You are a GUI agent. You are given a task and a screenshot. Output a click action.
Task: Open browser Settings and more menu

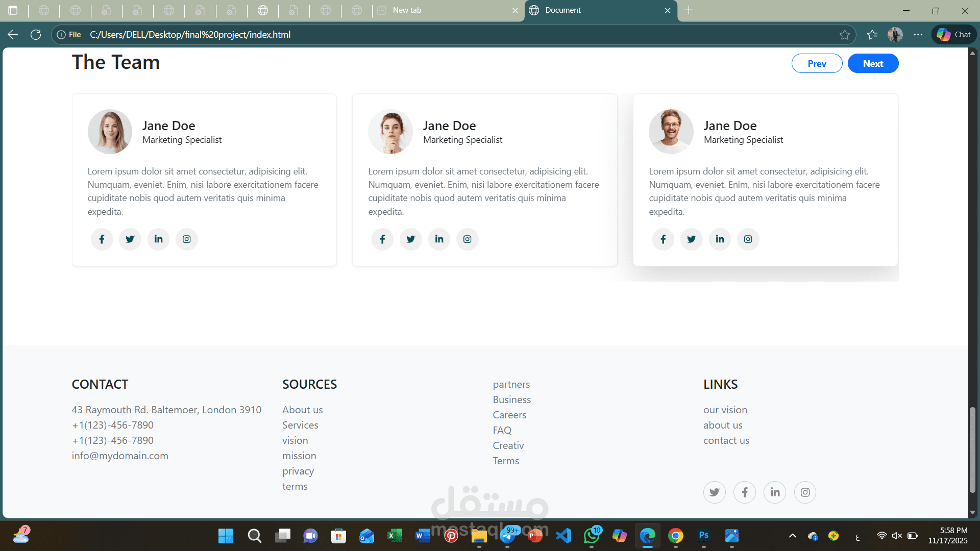pos(918,35)
